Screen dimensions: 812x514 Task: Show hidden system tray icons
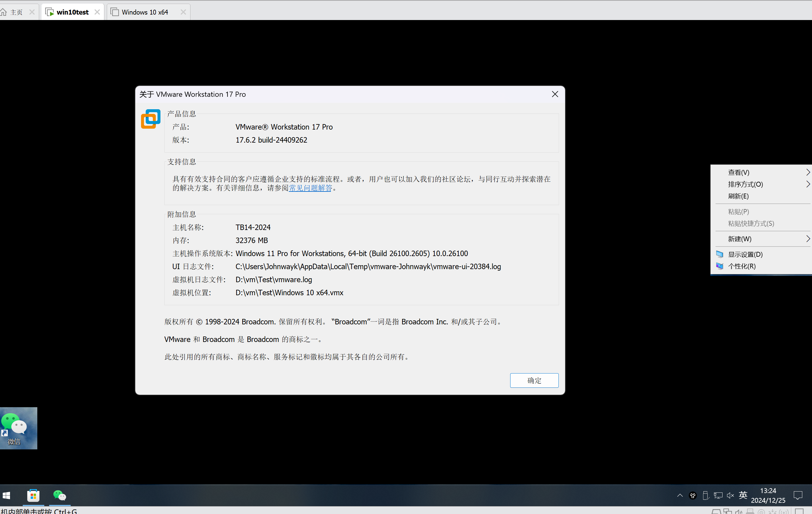[680, 495]
